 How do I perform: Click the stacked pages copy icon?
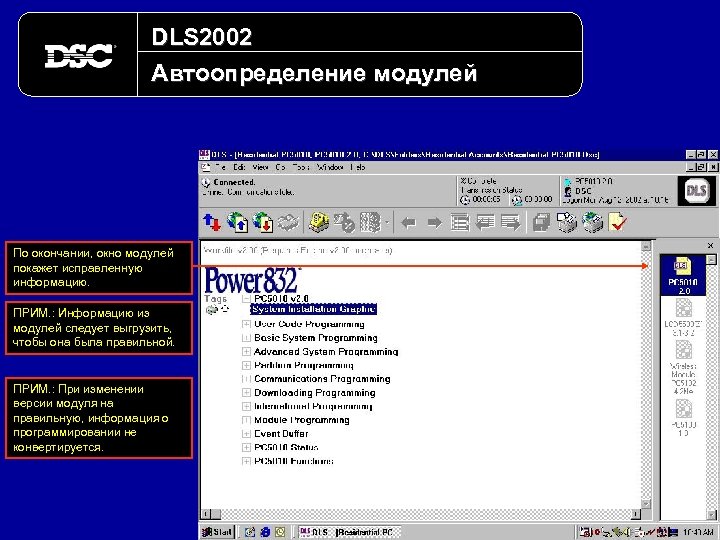(541, 223)
